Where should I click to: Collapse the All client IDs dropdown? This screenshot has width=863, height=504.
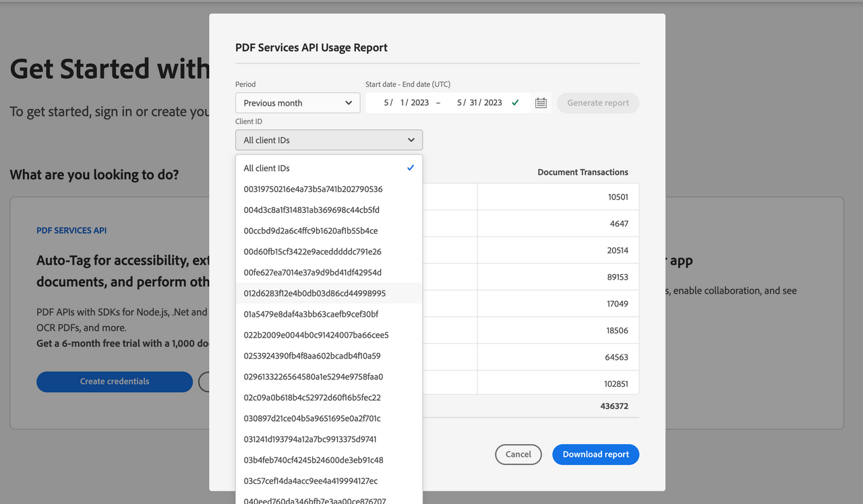pos(329,140)
